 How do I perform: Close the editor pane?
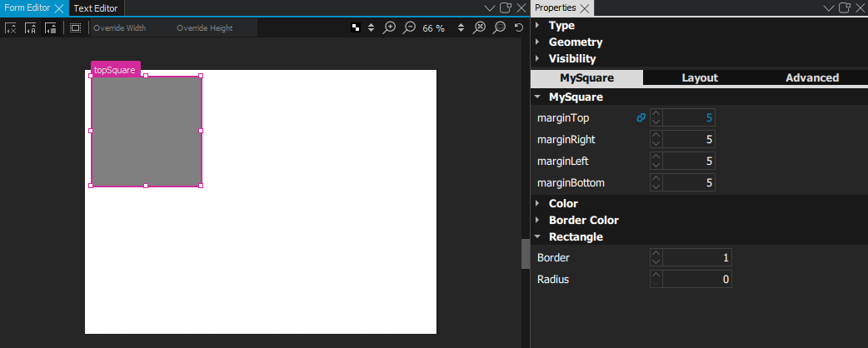pyautogui.click(x=521, y=7)
